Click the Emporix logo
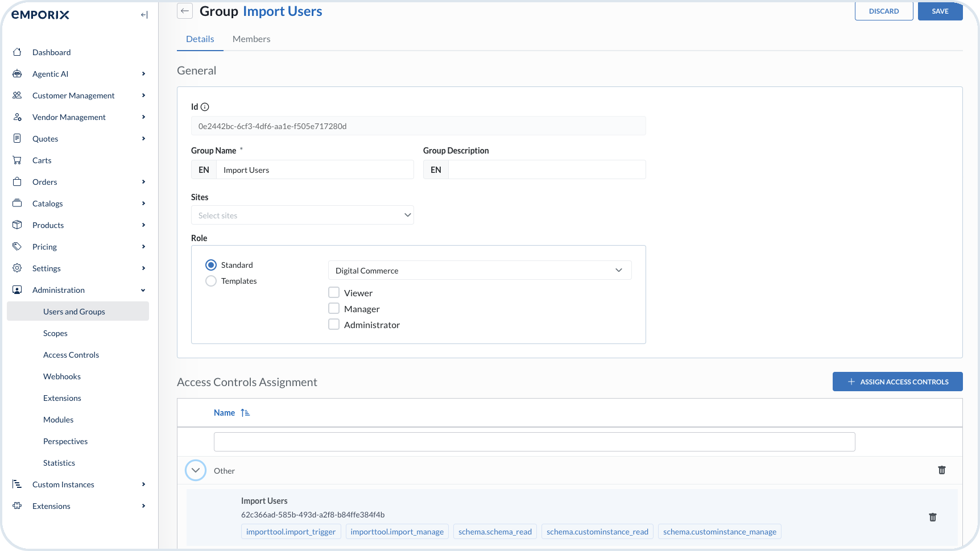The height and width of the screenshot is (551, 980). pyautogui.click(x=40, y=15)
